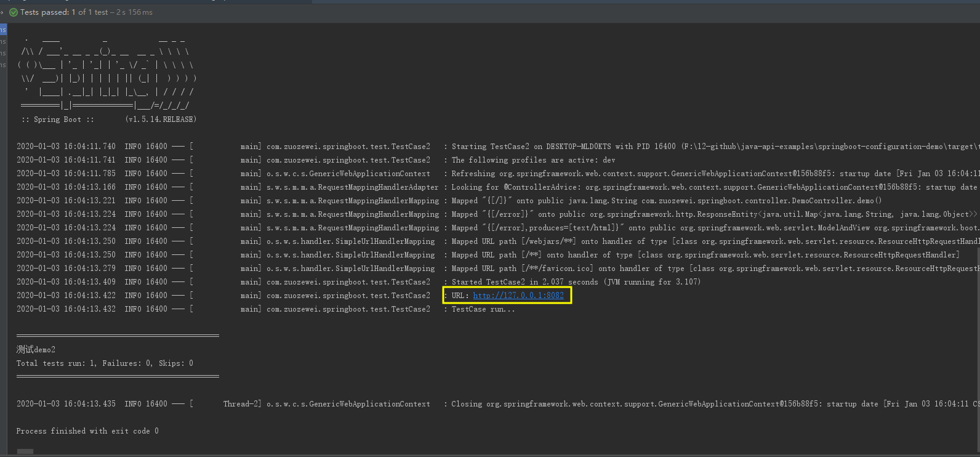Click the log timestamp "2020-01-03 16:04:13.422"

pyautogui.click(x=66, y=296)
